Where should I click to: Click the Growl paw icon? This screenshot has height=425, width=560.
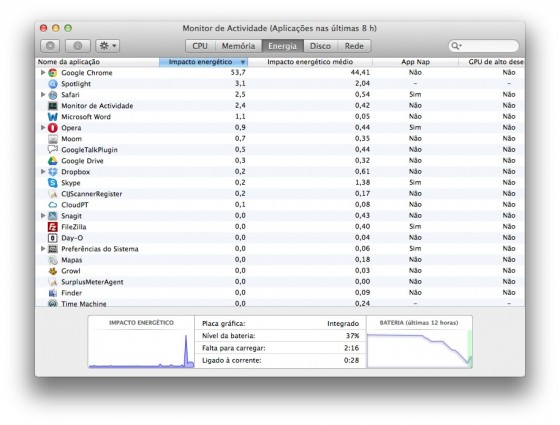pyautogui.click(x=52, y=271)
